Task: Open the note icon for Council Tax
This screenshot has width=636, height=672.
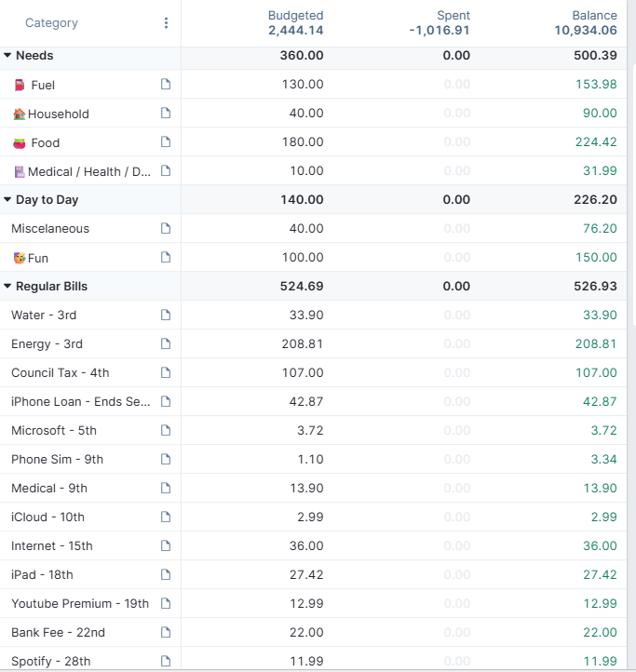Action: 166,372
